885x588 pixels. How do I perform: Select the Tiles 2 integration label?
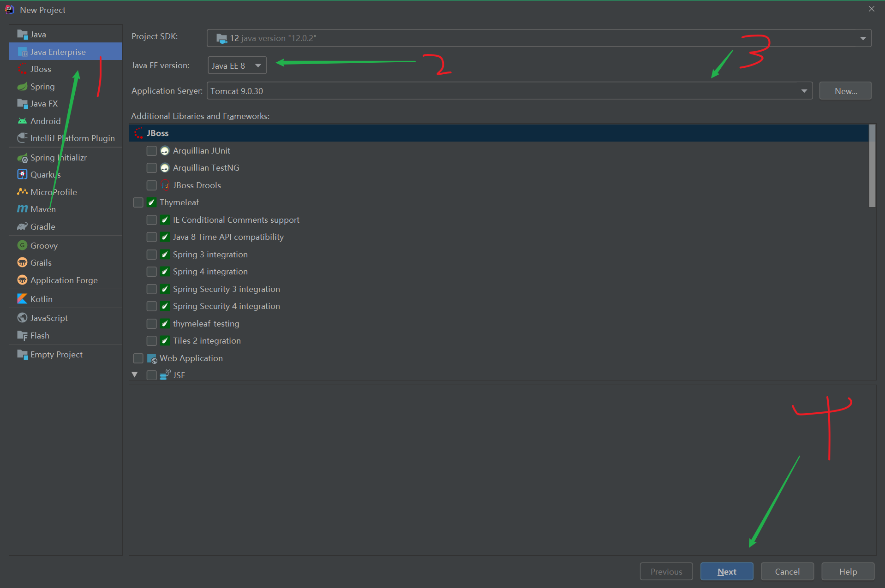[207, 341]
